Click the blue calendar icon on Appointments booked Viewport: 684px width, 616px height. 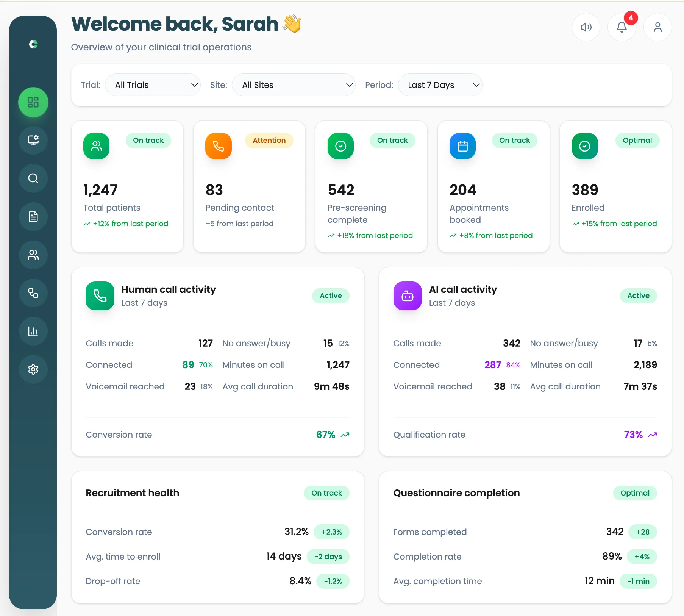click(462, 146)
